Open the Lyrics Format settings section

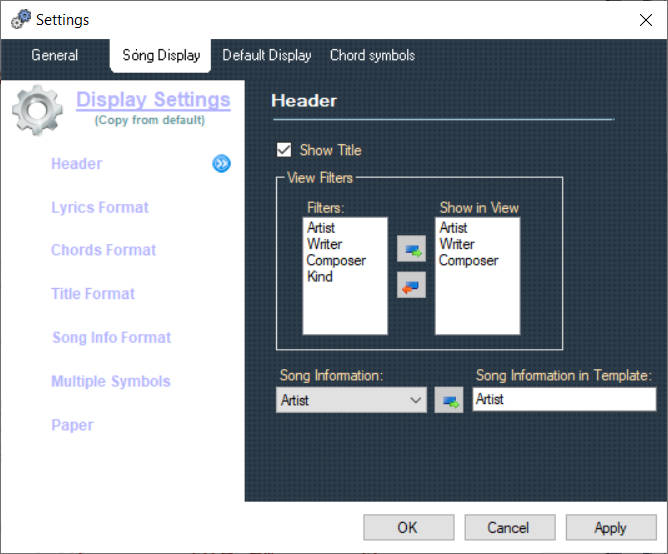100,208
